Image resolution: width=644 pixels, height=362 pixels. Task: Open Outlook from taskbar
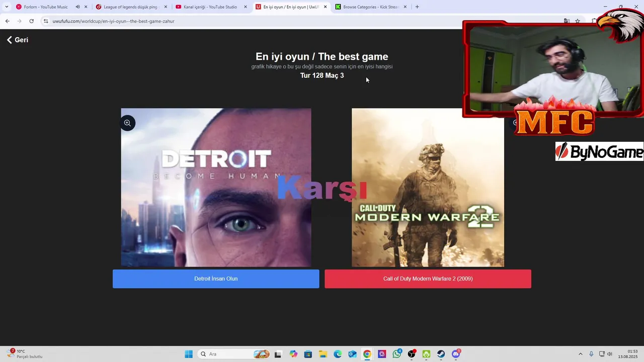pos(353,354)
